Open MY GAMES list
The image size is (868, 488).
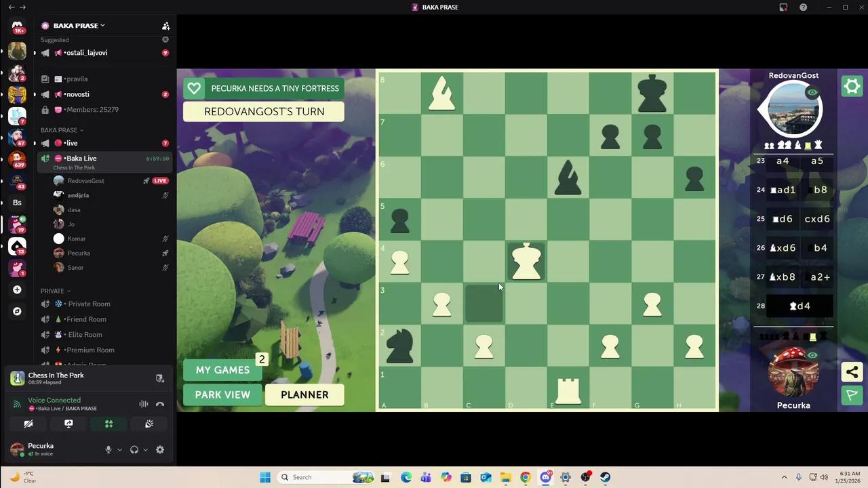(222, 370)
